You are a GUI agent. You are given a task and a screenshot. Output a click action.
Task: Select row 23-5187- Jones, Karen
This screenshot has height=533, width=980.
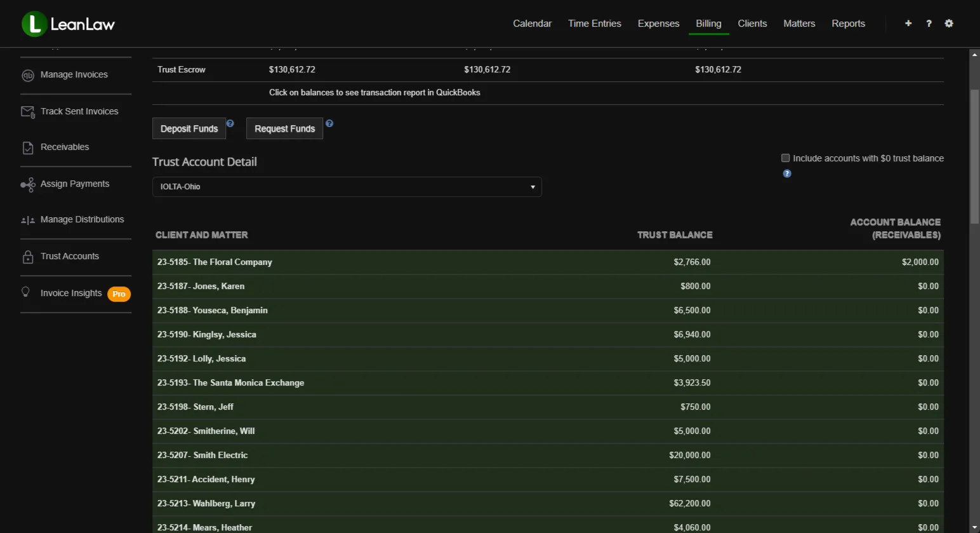pyautogui.click(x=548, y=287)
